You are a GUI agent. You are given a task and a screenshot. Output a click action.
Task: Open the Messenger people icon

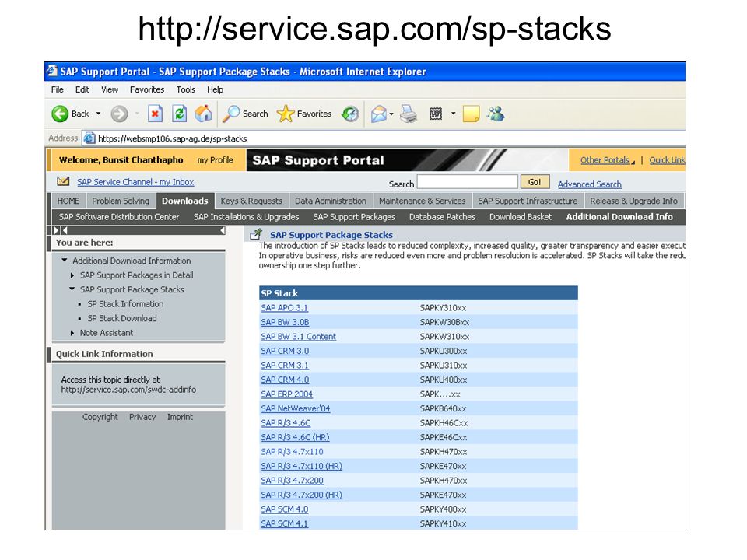[x=496, y=114]
